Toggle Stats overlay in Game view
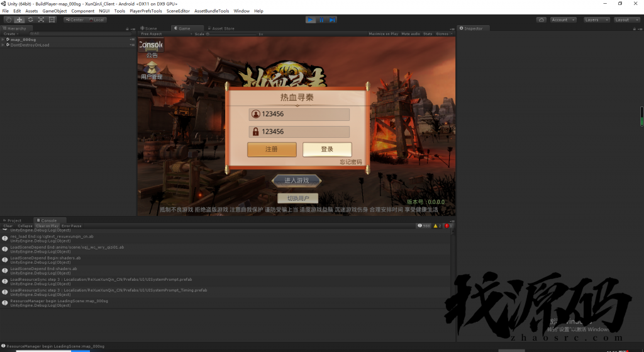 pyautogui.click(x=428, y=34)
